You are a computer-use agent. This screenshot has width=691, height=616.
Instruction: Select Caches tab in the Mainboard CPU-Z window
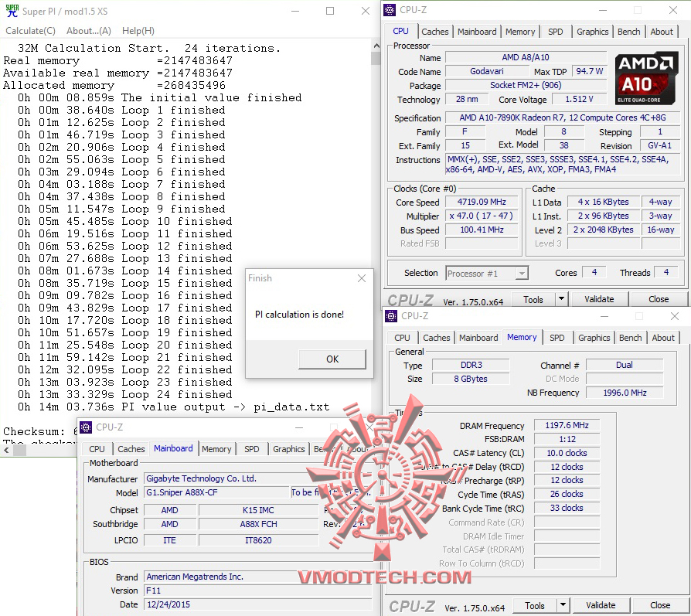tap(131, 449)
